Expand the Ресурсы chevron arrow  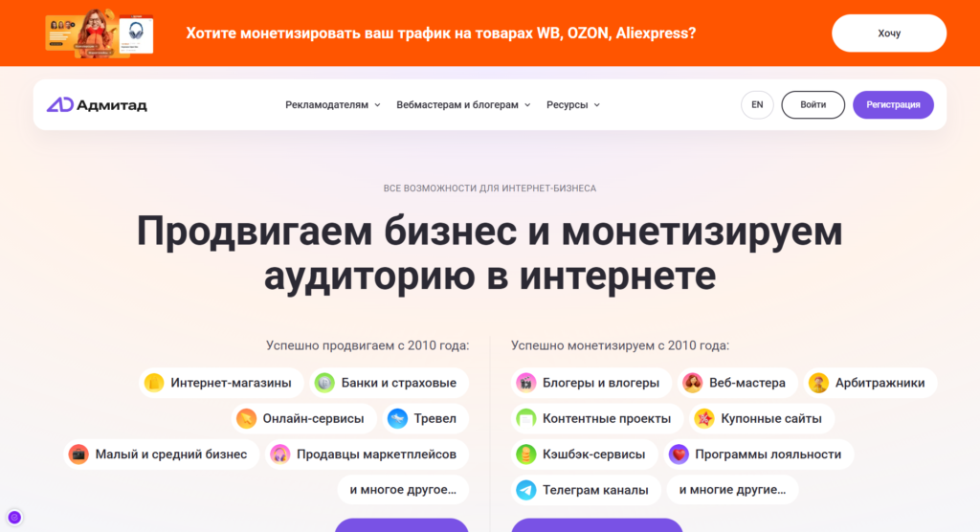click(x=597, y=105)
